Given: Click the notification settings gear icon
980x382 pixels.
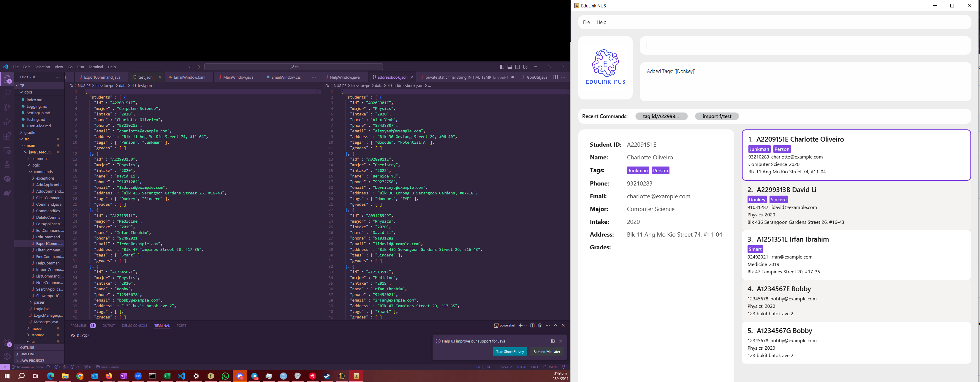Looking at the screenshot, I should 553,341.
